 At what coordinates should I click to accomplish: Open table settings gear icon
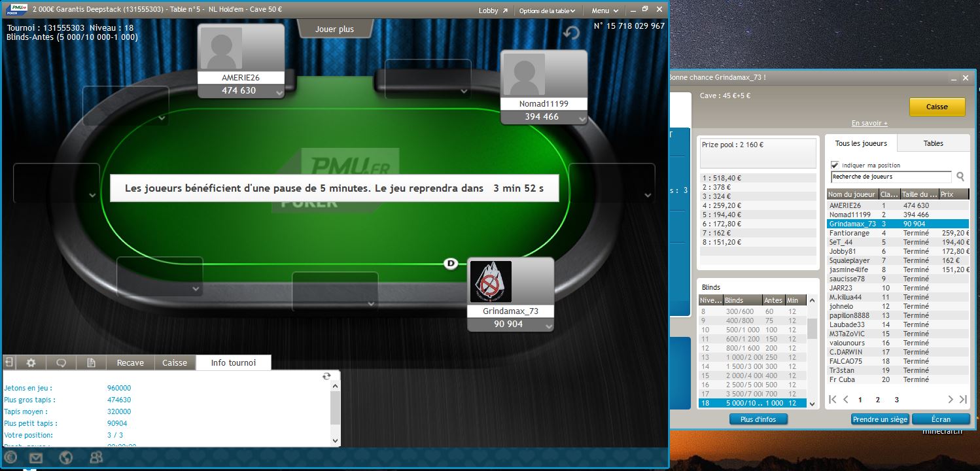click(x=31, y=362)
